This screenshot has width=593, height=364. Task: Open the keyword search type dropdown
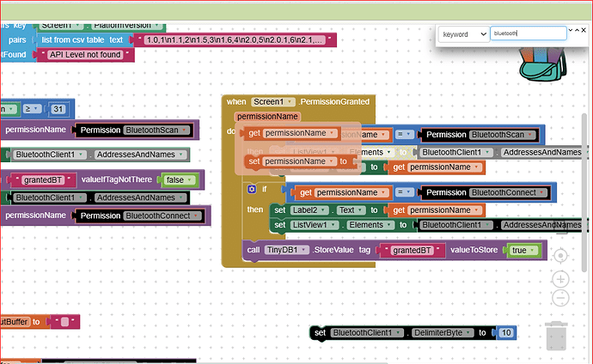(x=464, y=34)
